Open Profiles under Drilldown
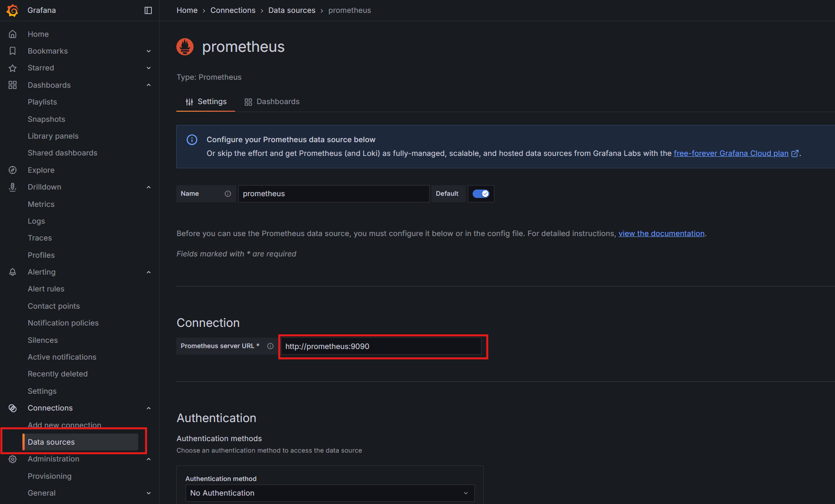835x504 pixels. click(41, 255)
